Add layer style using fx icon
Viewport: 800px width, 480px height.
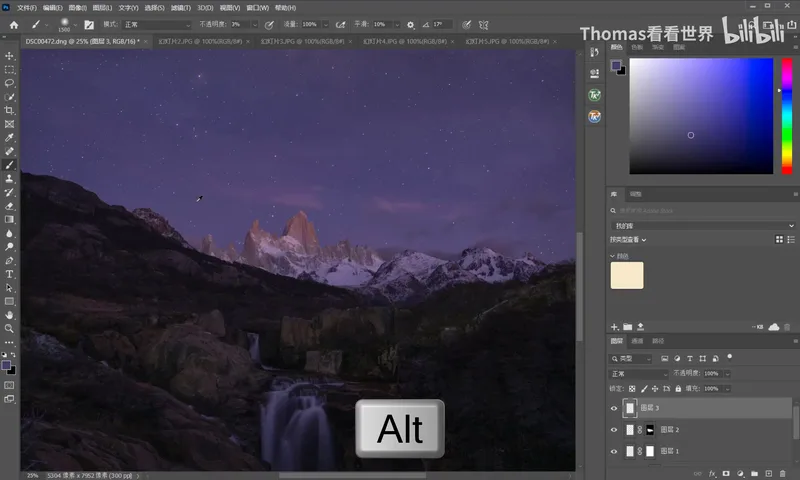(712, 473)
